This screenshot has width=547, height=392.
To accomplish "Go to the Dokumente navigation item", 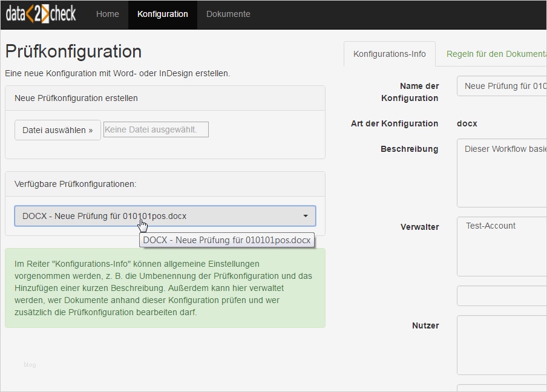I will [228, 14].
